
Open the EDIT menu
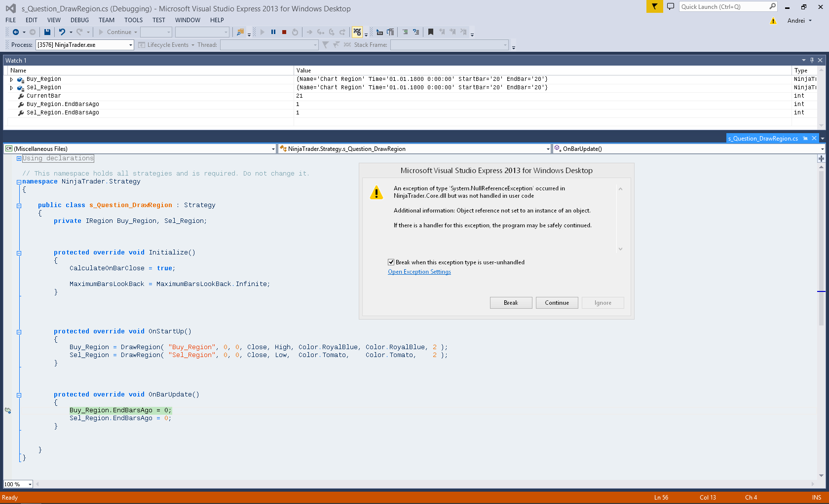32,20
